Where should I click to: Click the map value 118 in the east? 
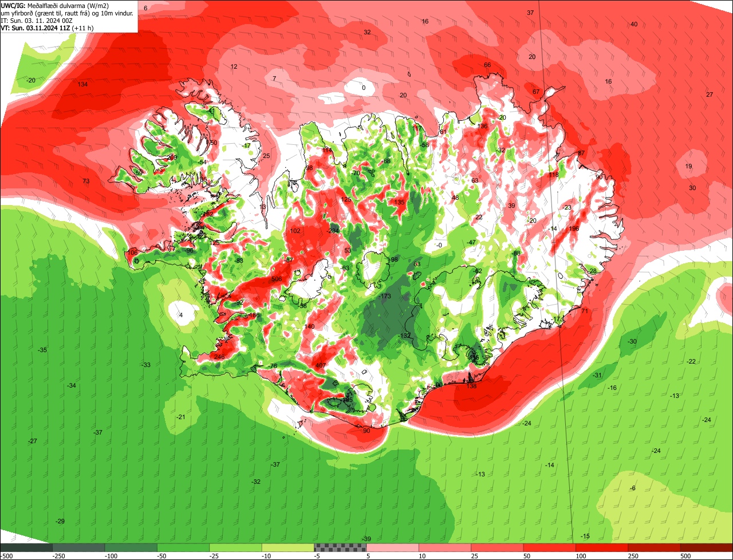553,175
